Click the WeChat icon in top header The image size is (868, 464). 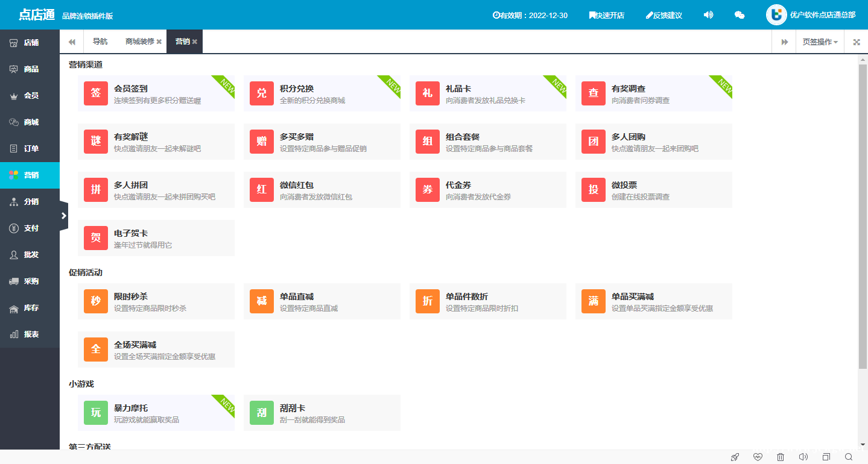click(x=739, y=15)
